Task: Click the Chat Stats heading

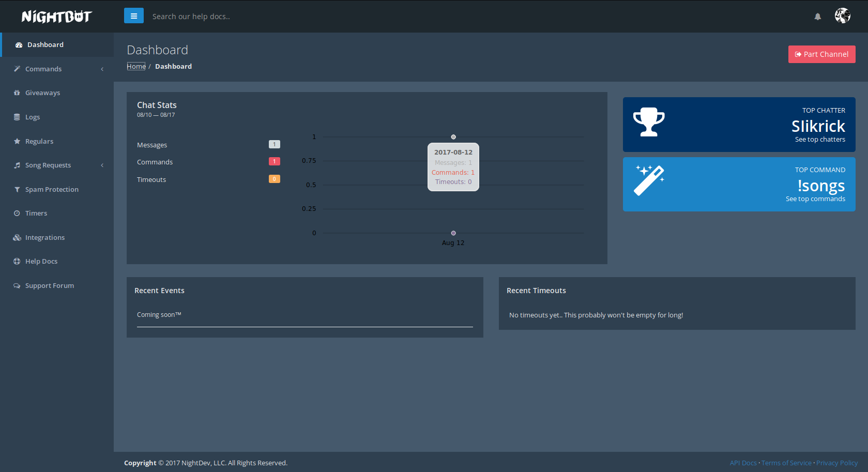Action: coord(157,105)
